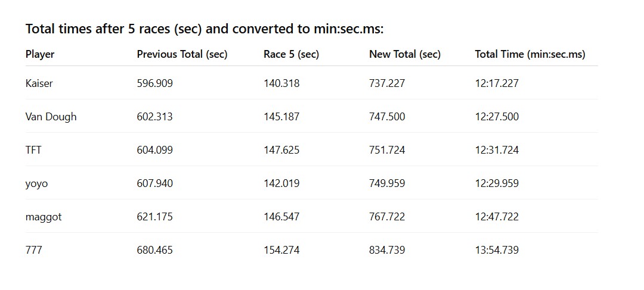Select Kaiser's previous total 596.909
The image size is (644, 290).
pos(155,83)
